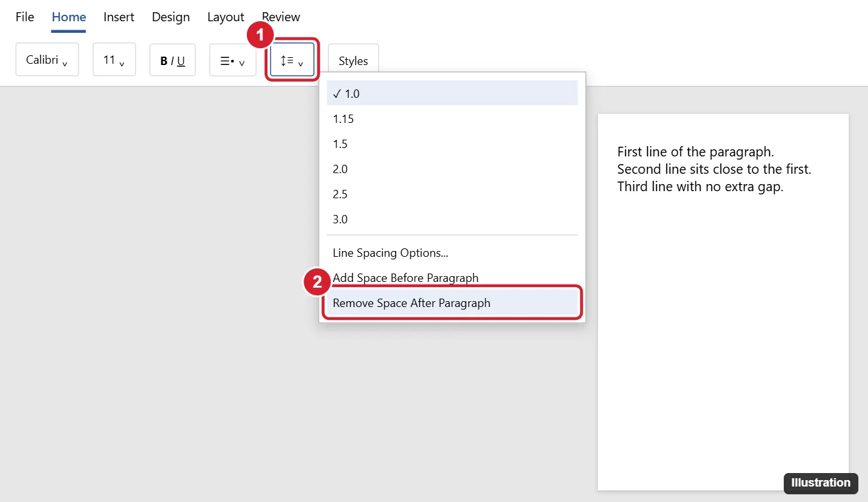Screen dimensions: 868x502
Task: Toggle bold with the B letter
Action: click(164, 61)
